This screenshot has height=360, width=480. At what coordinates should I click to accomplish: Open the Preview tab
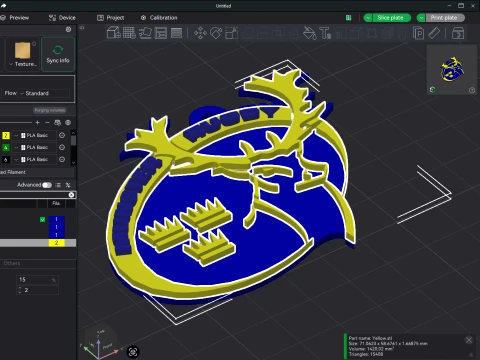click(x=15, y=18)
